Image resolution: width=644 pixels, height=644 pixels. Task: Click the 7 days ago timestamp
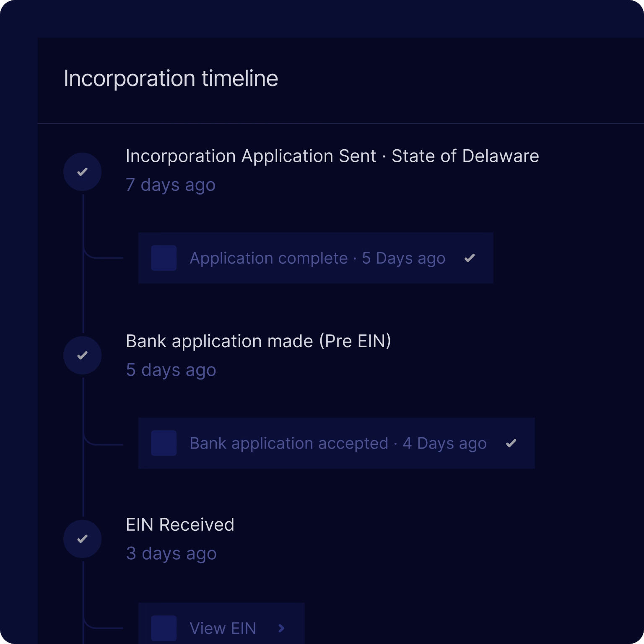pos(171,185)
